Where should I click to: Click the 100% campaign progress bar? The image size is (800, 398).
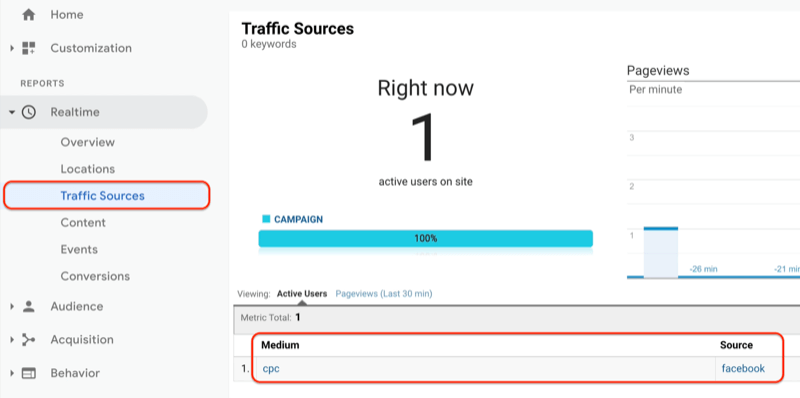click(x=426, y=238)
